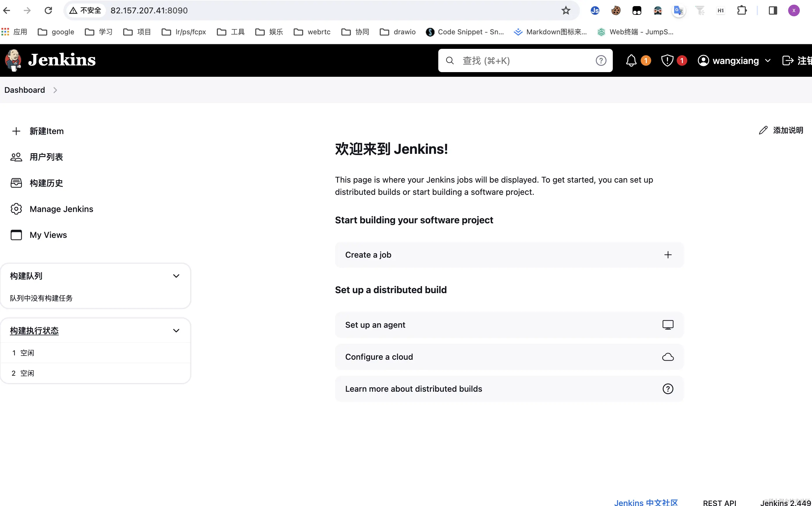Collapse the 构建执行状态 panel chevron
Image resolution: width=812 pixels, height=506 pixels.
point(176,331)
